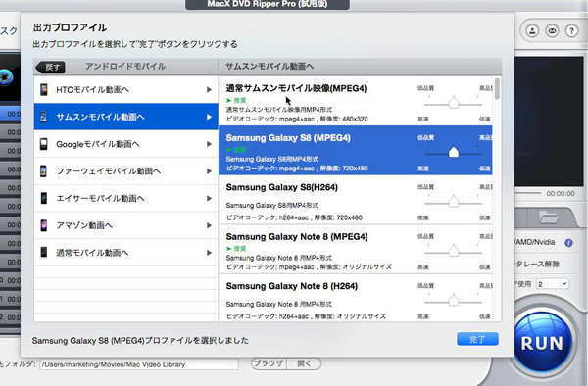Select 通常モバイル動画へ category
Image resolution: width=588 pixels, height=386 pixels.
126,253
